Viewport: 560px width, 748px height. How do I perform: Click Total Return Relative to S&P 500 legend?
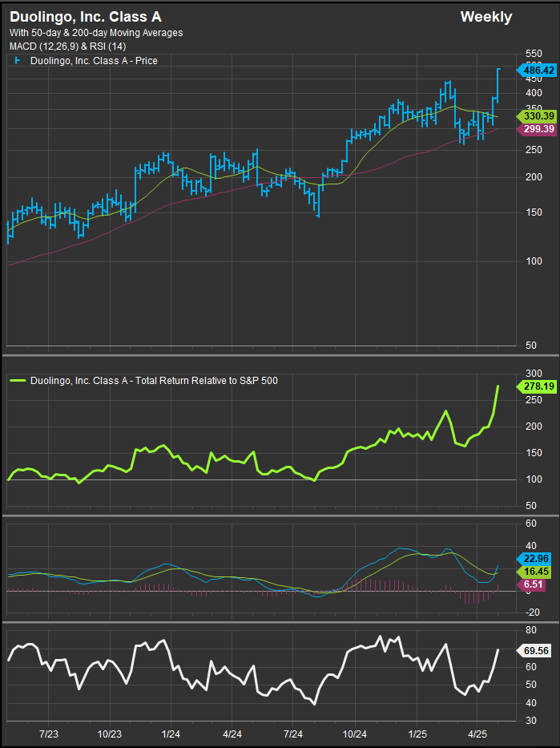(154, 381)
